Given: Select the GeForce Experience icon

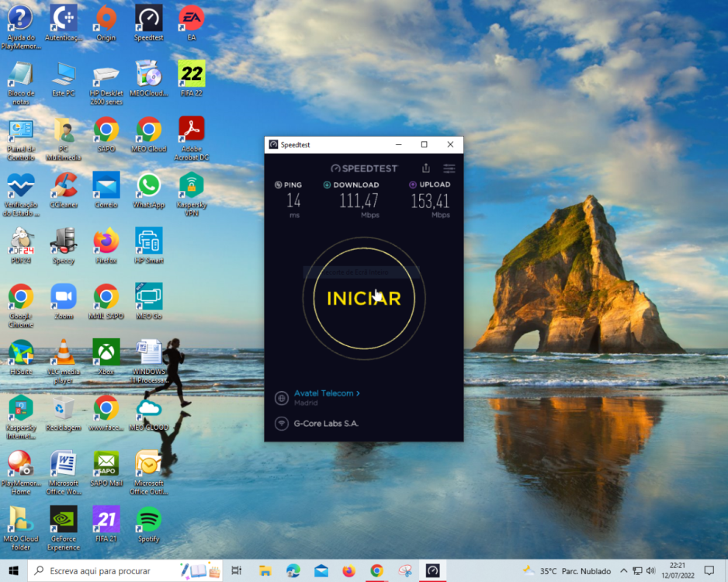Looking at the screenshot, I should point(64,528).
